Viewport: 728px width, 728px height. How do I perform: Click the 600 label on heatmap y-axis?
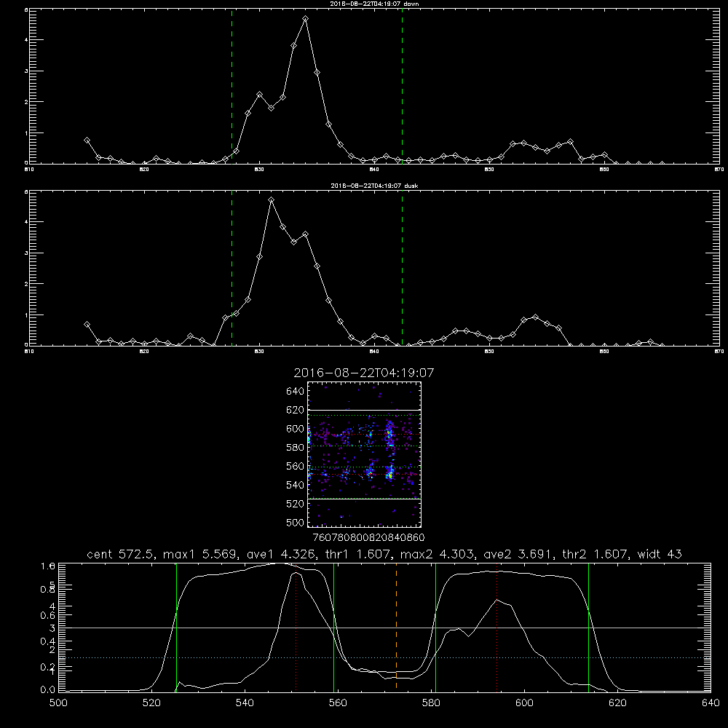tap(296, 429)
